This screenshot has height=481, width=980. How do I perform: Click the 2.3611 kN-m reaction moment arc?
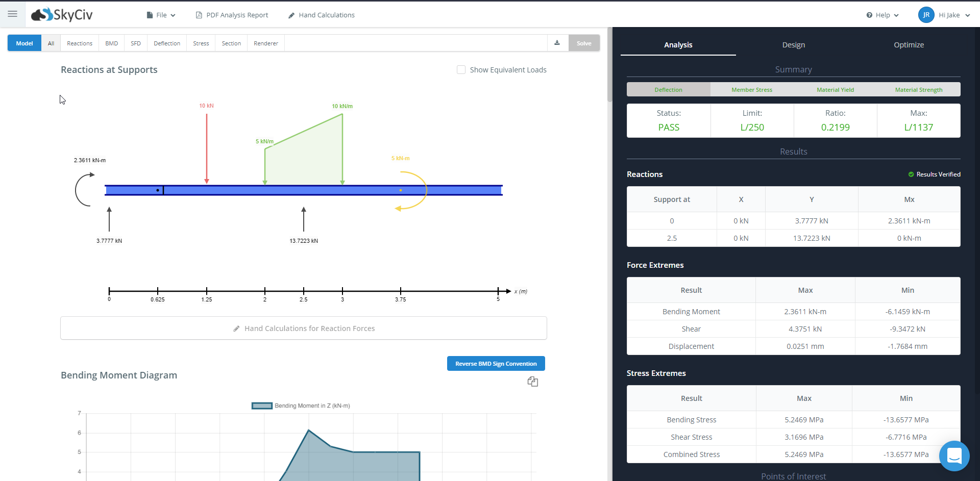(84, 189)
